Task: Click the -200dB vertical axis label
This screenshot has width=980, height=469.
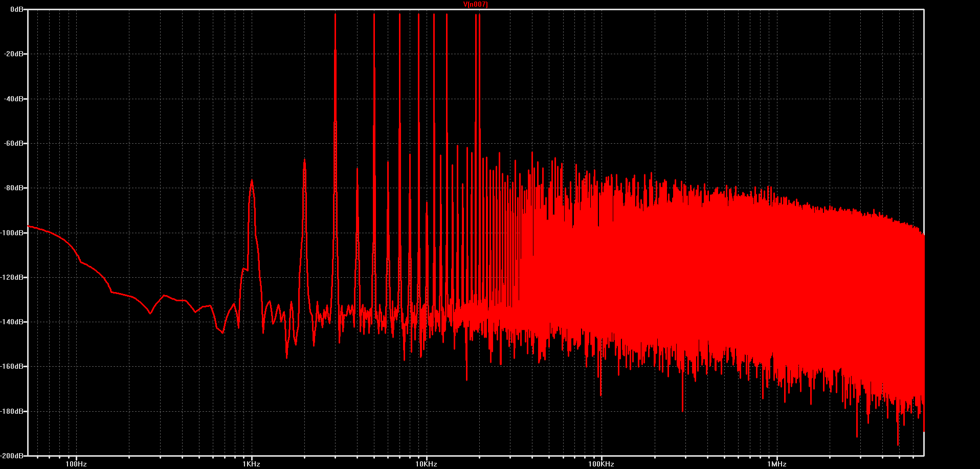Action: 13,455
